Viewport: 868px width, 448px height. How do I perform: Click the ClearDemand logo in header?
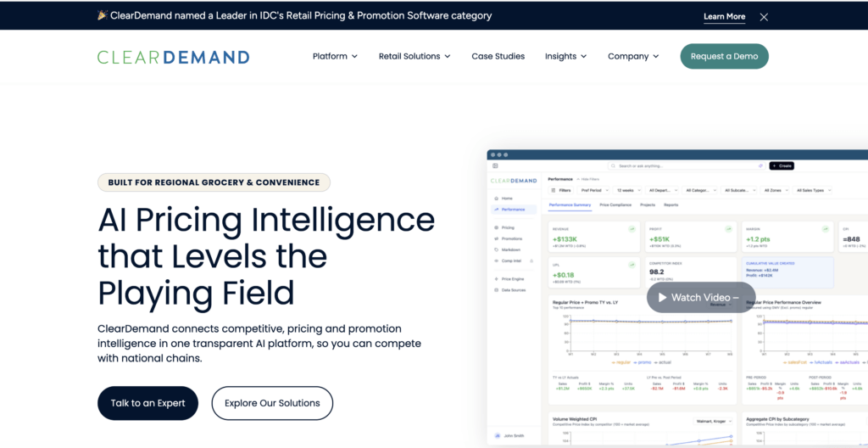coord(173,57)
